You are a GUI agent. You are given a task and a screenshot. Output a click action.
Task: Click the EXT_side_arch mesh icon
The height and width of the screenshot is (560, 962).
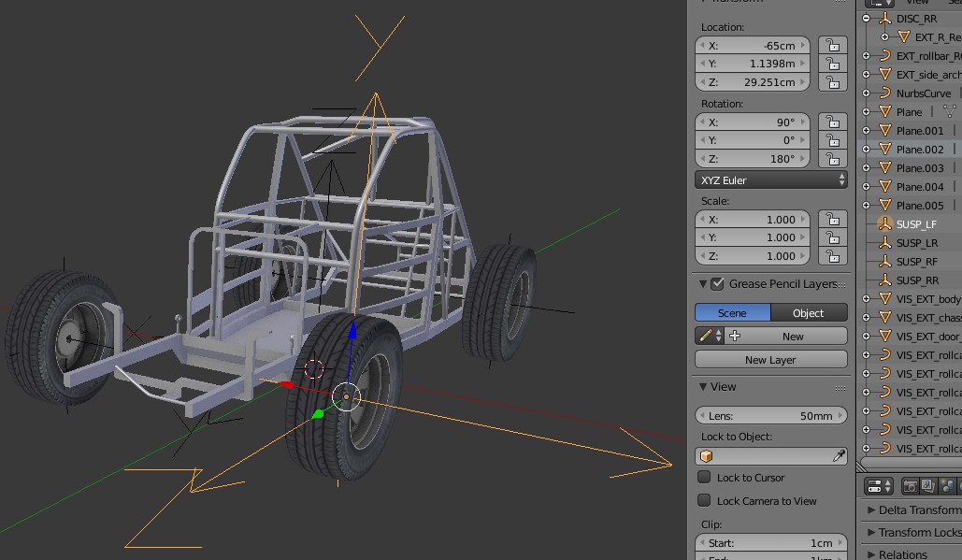[x=884, y=74]
